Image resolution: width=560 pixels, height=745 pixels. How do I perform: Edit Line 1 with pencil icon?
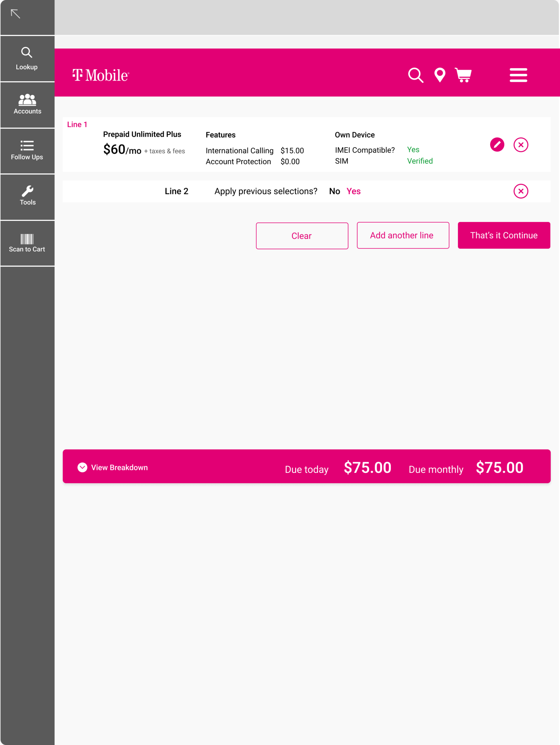click(497, 145)
